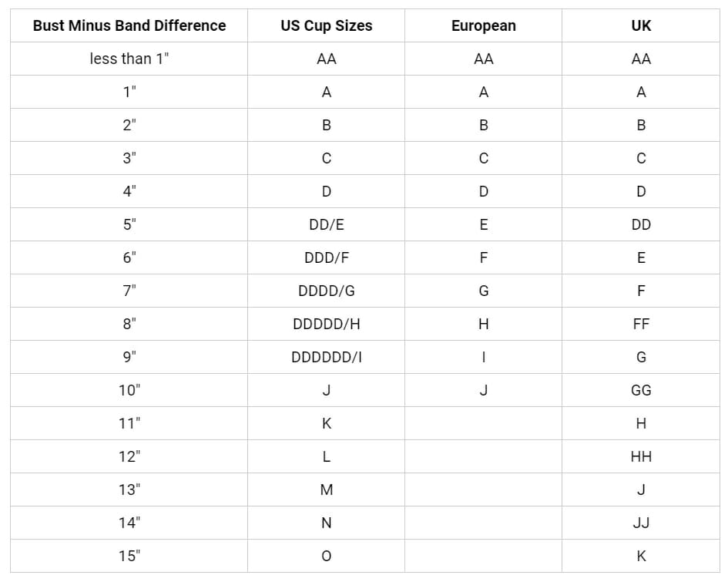The image size is (728, 582).
Task: Click the "FF" cell in UK column
Action: (641, 324)
